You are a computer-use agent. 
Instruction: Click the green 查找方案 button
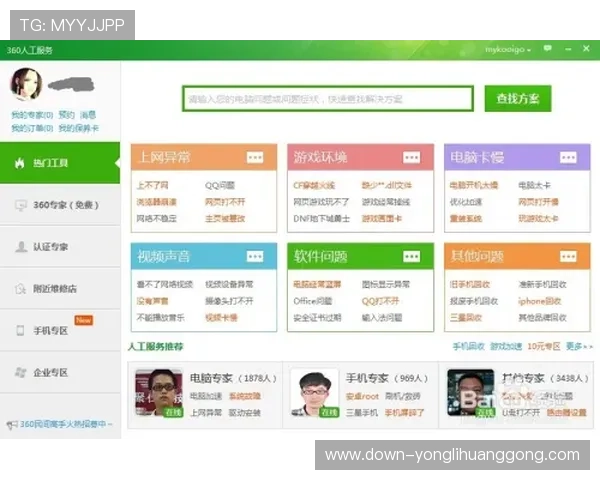518,99
